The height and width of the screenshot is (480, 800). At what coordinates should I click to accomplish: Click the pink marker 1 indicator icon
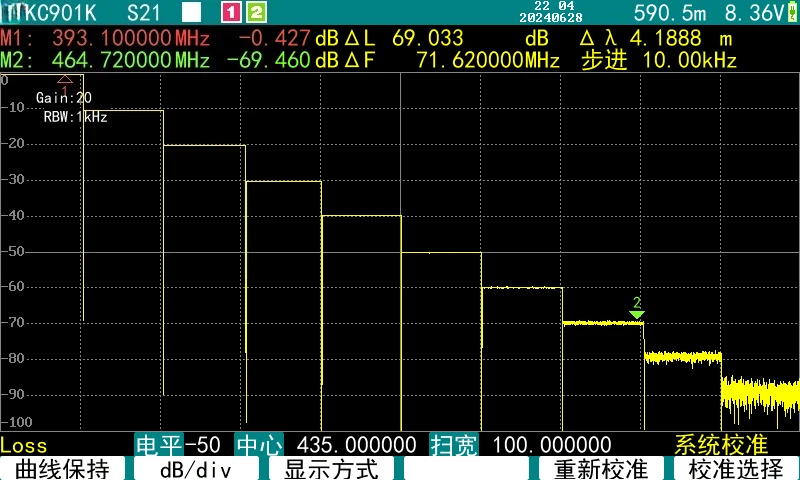point(231,12)
